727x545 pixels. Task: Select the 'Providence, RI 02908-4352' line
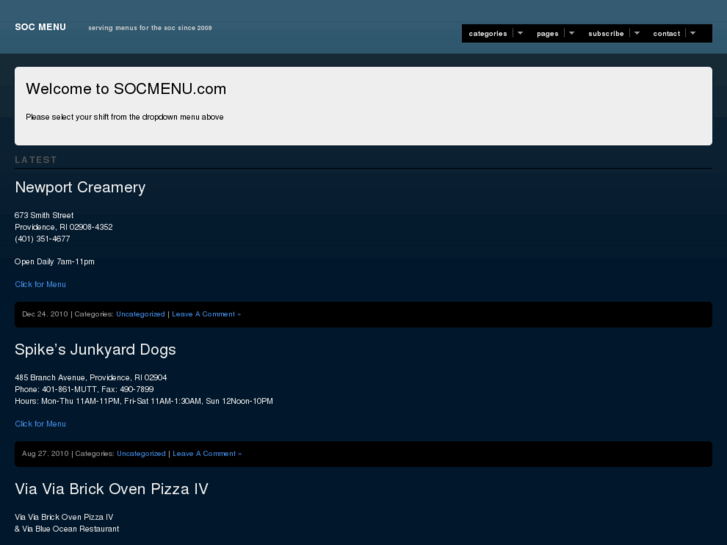click(64, 227)
